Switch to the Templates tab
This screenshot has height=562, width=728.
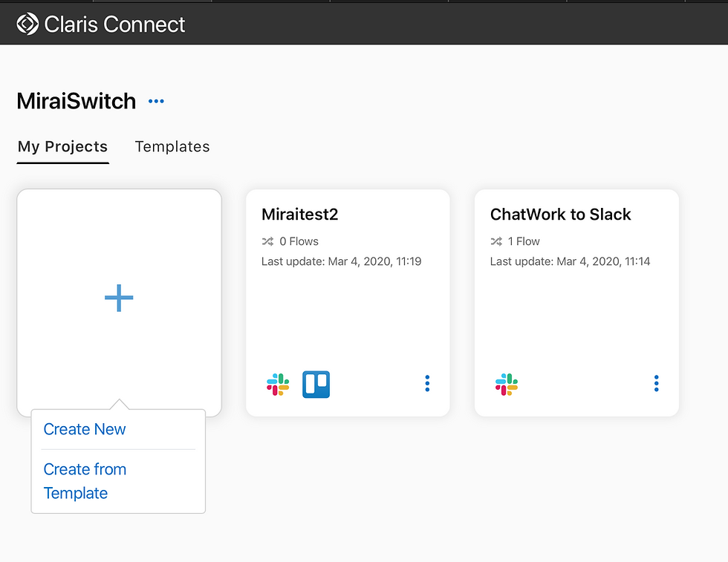point(172,147)
